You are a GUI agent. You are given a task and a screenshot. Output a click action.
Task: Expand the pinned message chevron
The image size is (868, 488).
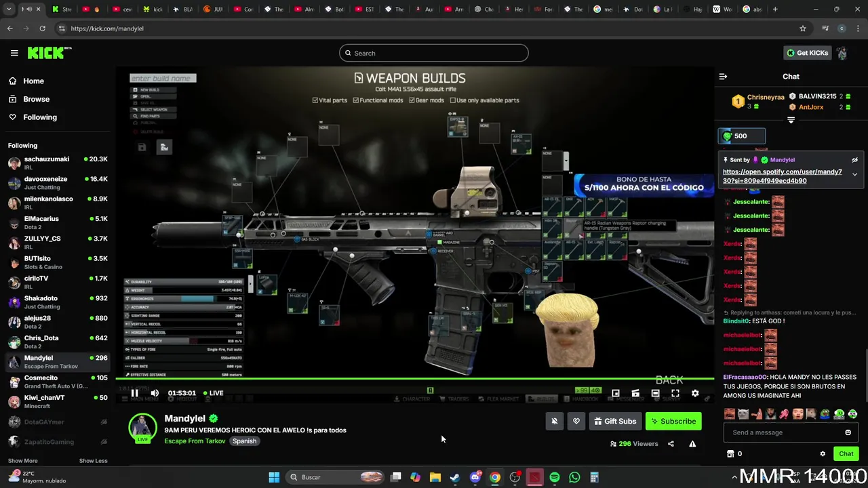(854, 174)
